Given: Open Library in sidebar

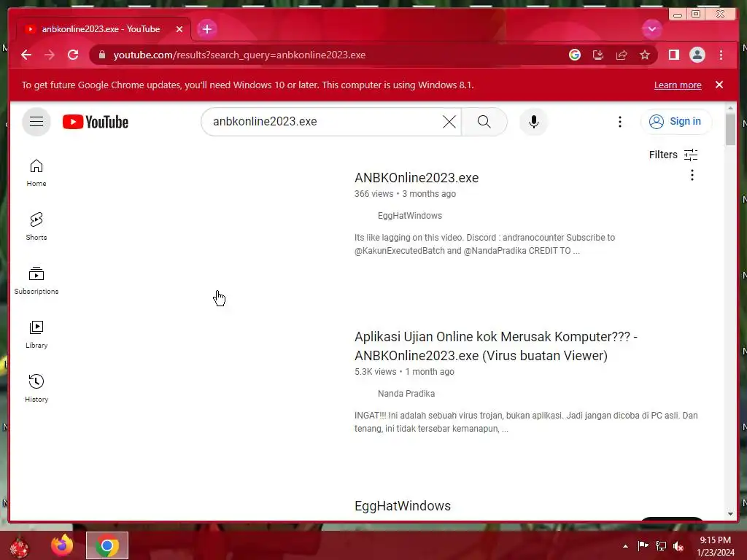Looking at the screenshot, I should pos(36,335).
